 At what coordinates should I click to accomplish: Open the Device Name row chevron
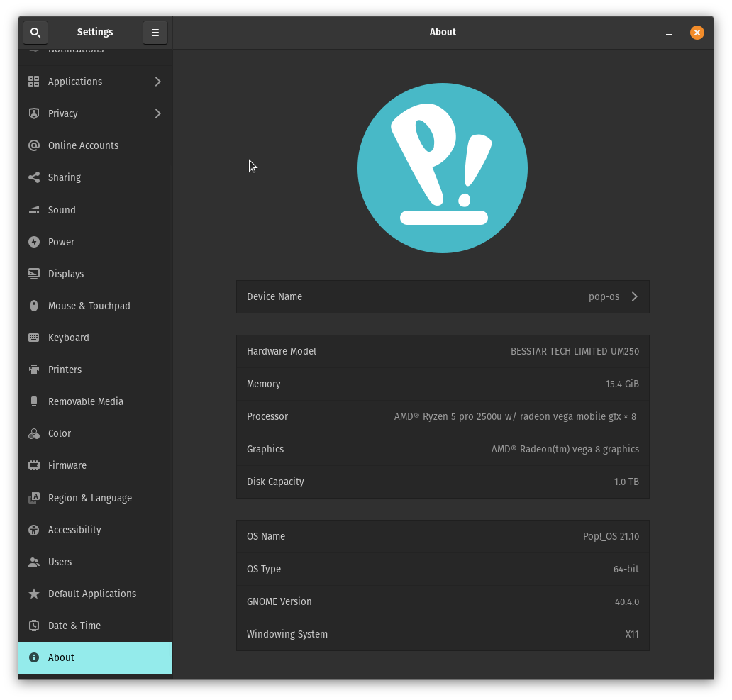[634, 296]
